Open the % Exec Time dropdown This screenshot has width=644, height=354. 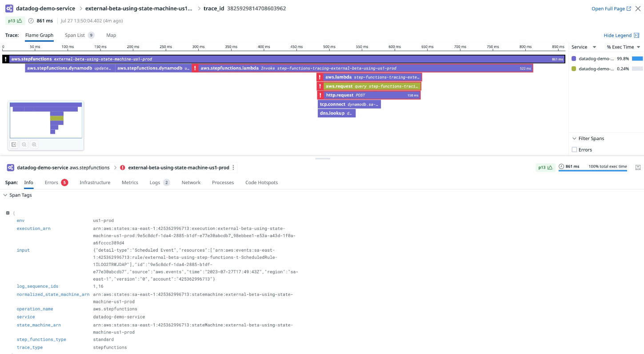638,47
